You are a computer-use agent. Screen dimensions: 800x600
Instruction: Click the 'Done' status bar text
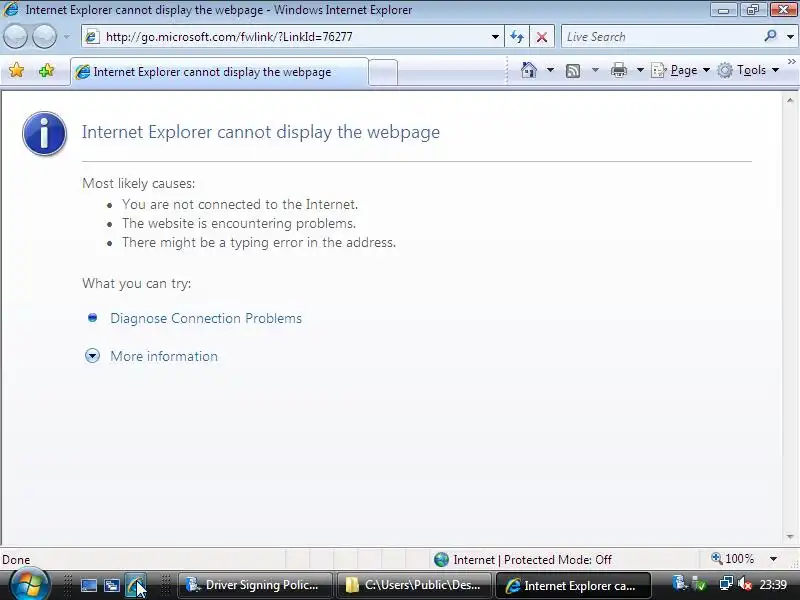(x=16, y=560)
